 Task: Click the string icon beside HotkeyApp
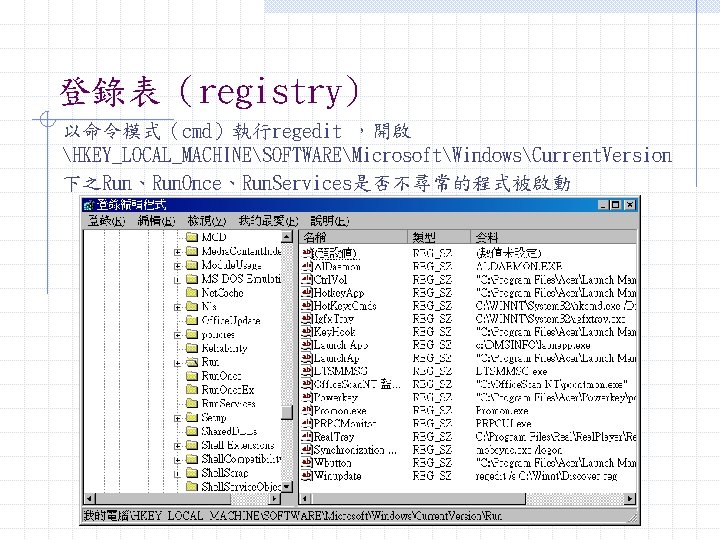pyautogui.click(x=307, y=292)
